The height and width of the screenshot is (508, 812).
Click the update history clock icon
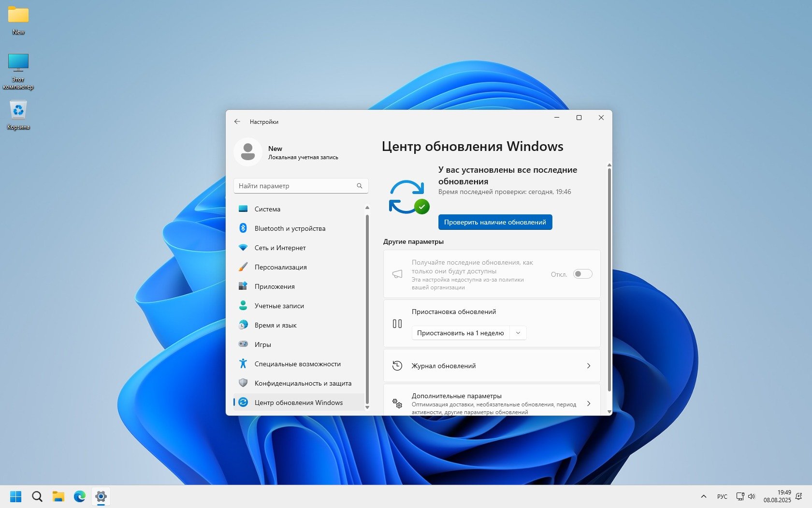(x=397, y=366)
